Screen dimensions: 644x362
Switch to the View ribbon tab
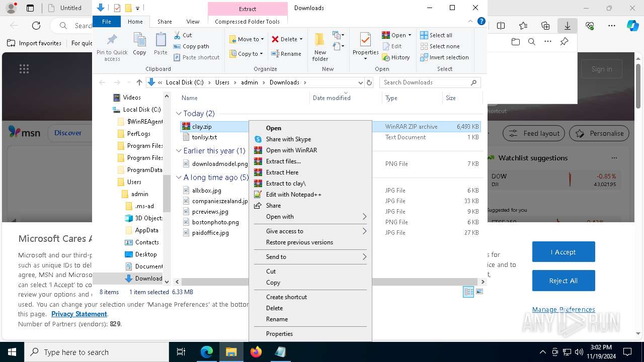(193, 22)
